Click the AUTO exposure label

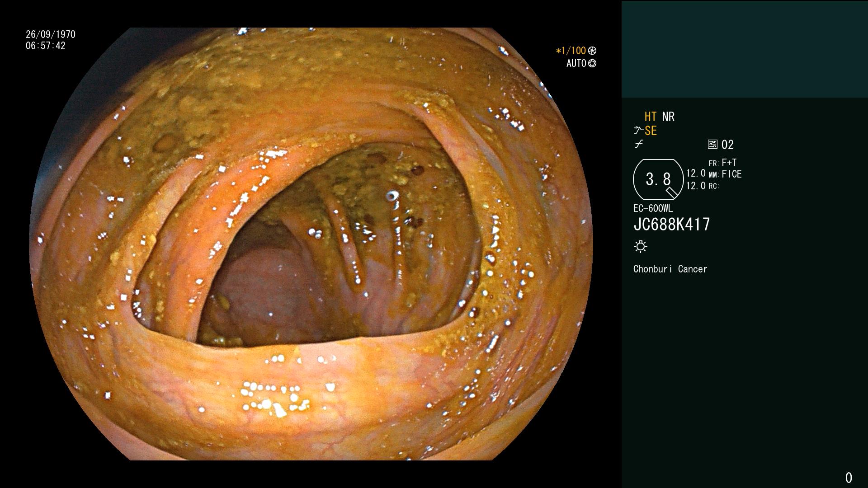[x=576, y=63]
